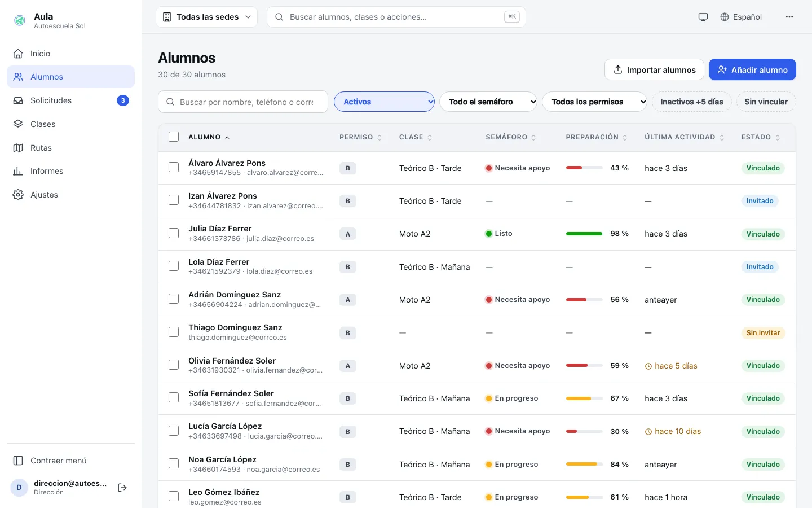Open Rutas from the sidebar
The image size is (812, 508).
tap(70, 148)
